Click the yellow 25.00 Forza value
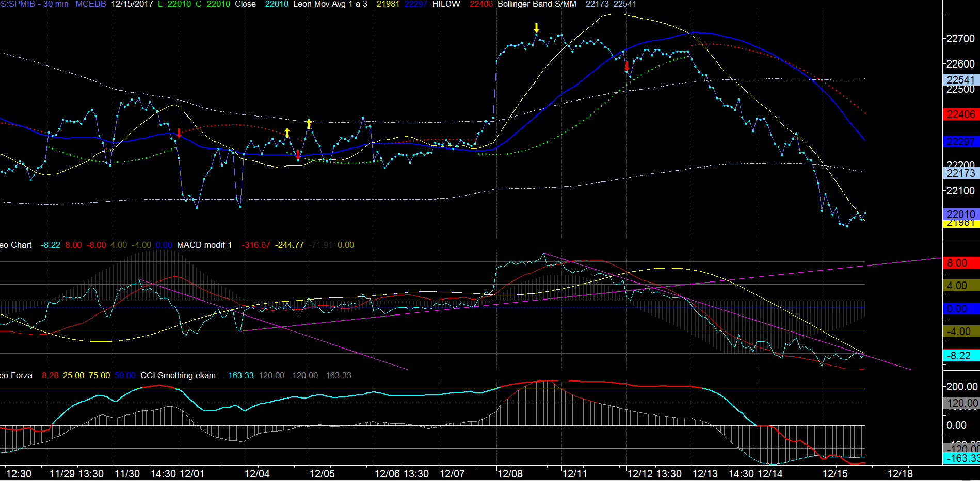 click(x=73, y=376)
